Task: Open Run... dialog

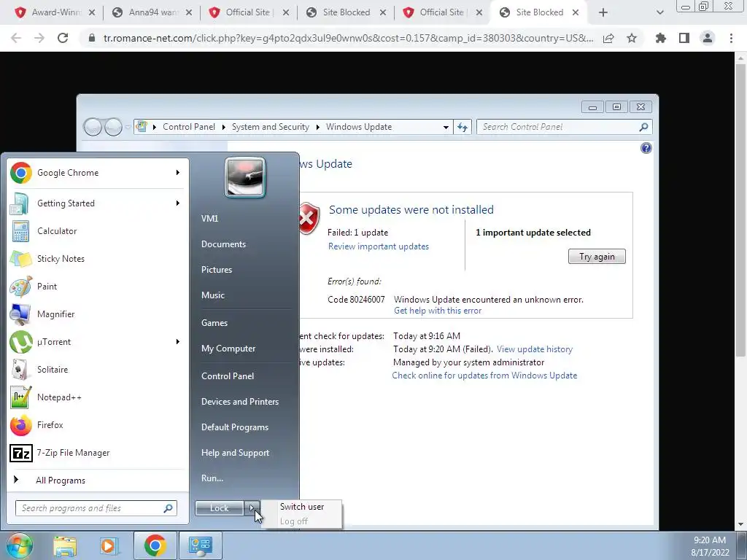Action: pos(212,478)
